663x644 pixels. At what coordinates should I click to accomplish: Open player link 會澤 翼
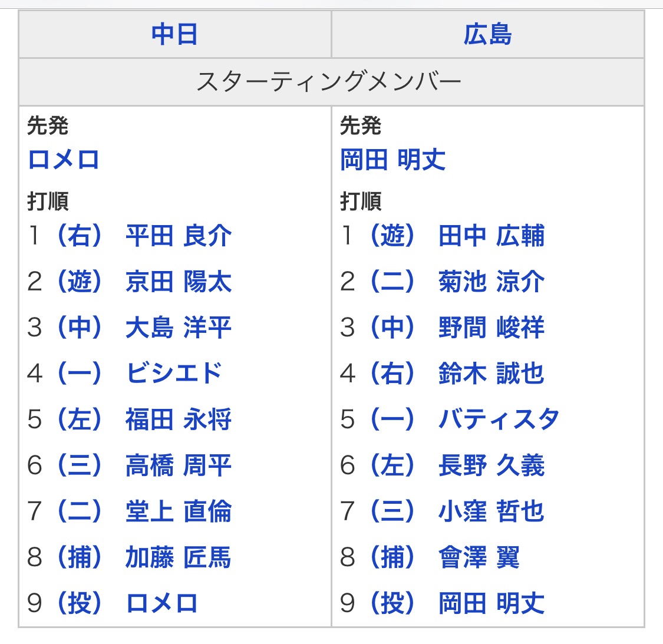click(479, 557)
